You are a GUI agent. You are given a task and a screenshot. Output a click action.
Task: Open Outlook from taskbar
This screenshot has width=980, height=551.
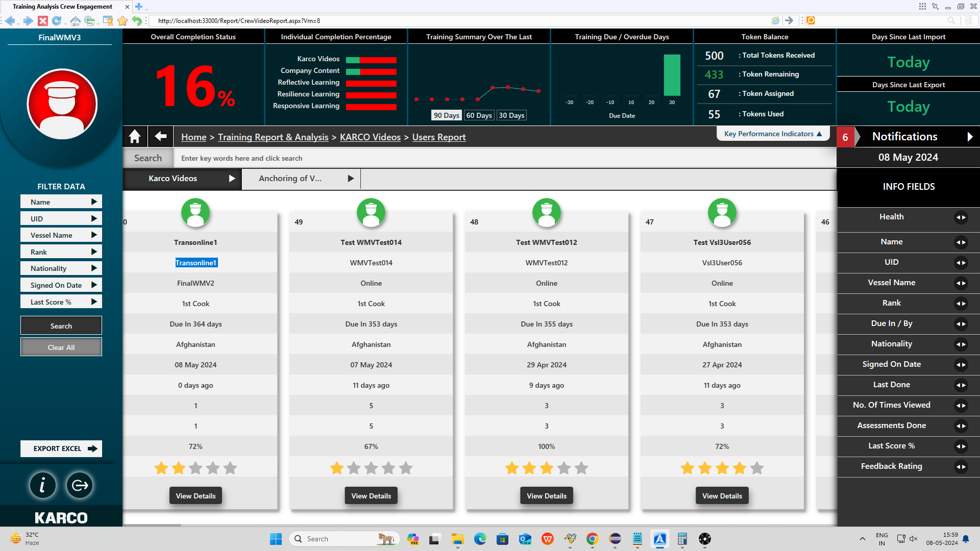[x=525, y=539]
